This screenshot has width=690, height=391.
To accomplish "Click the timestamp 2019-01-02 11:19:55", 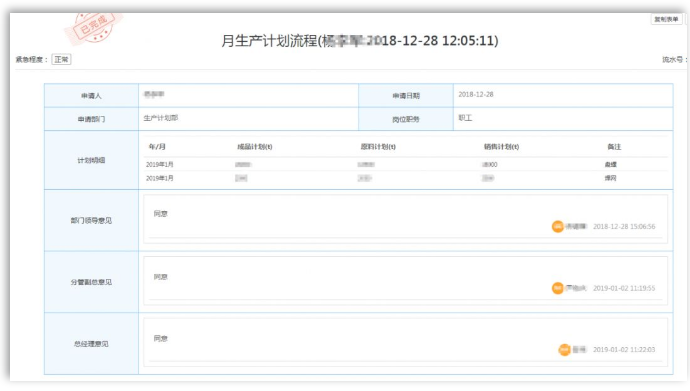I will click(624, 288).
